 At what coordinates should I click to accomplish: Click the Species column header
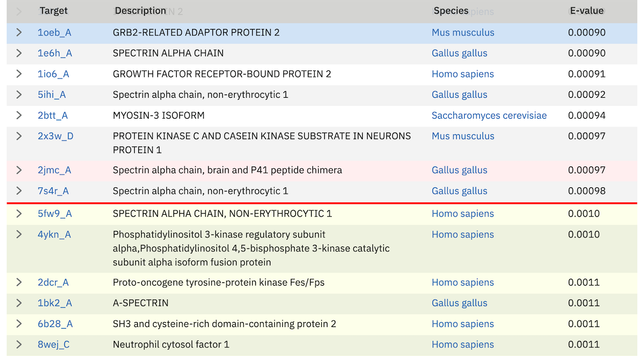pyautogui.click(x=451, y=11)
